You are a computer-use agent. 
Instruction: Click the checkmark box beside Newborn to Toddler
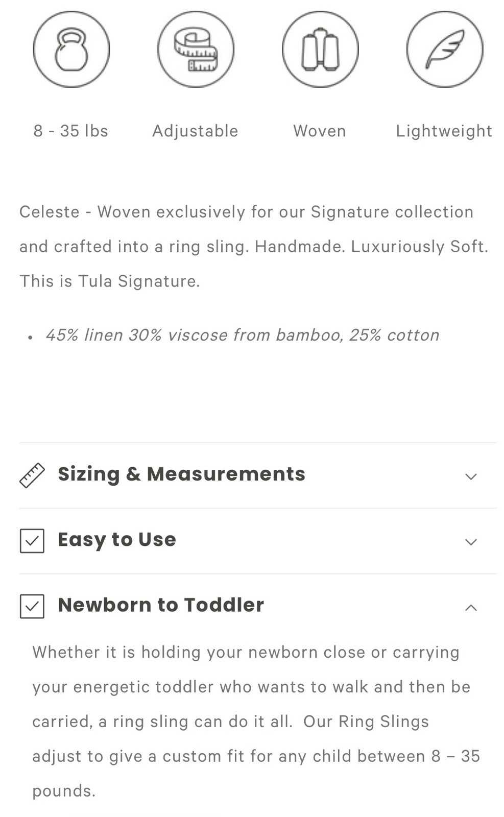pyautogui.click(x=32, y=606)
